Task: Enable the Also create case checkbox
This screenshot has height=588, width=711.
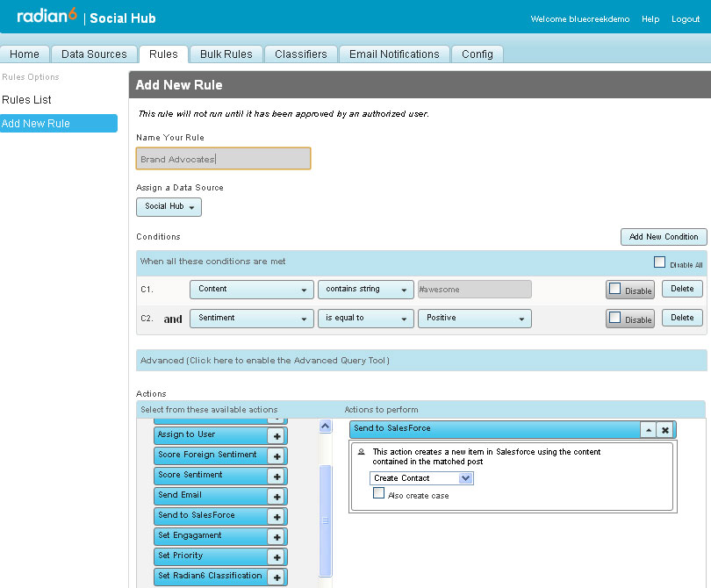Action: (378, 493)
